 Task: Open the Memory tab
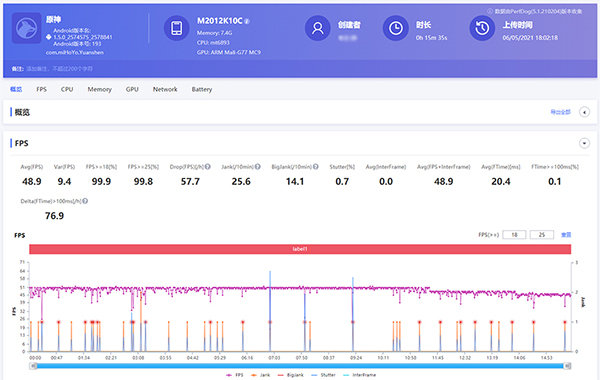tap(99, 89)
